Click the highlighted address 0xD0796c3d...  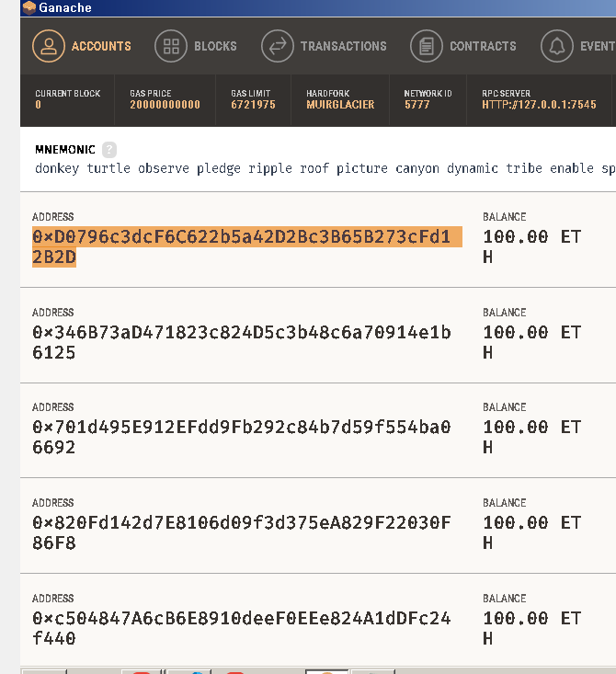click(247, 247)
